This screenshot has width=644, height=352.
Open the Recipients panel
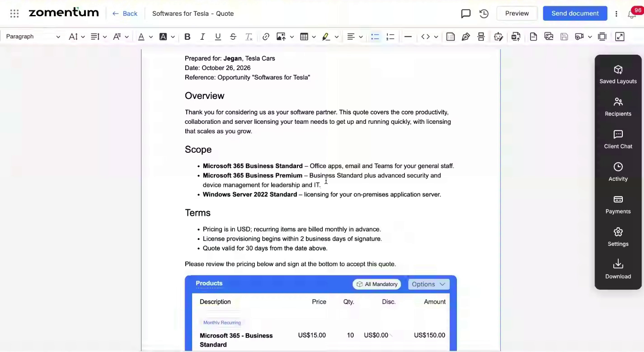(618, 107)
